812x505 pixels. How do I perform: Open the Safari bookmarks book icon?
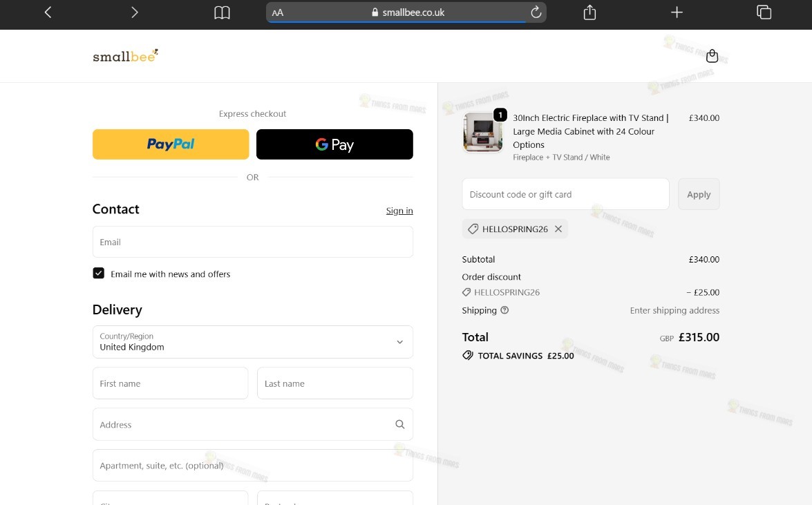click(x=222, y=12)
